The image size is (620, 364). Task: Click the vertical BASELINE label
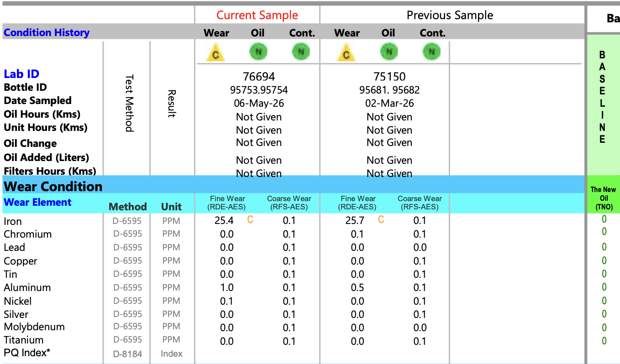(602, 97)
